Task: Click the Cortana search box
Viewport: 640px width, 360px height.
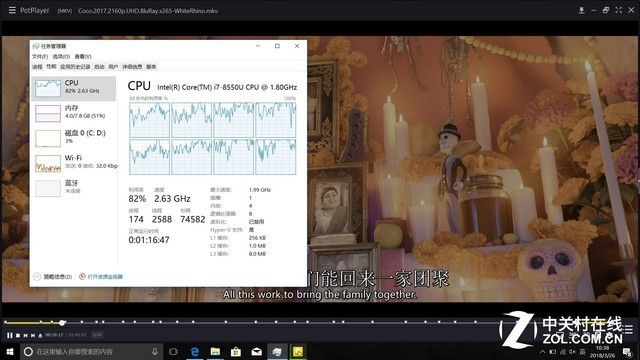Action: pos(91,351)
